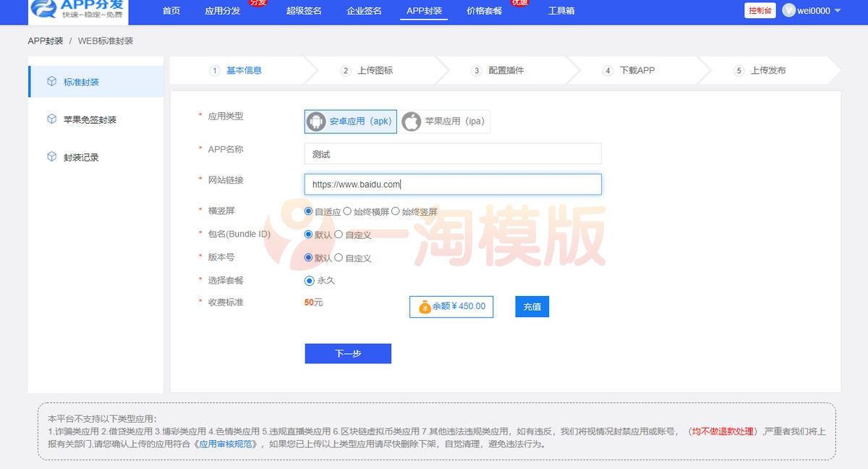
Task: Select the Android robot icon for apk packaging
Action: click(317, 121)
